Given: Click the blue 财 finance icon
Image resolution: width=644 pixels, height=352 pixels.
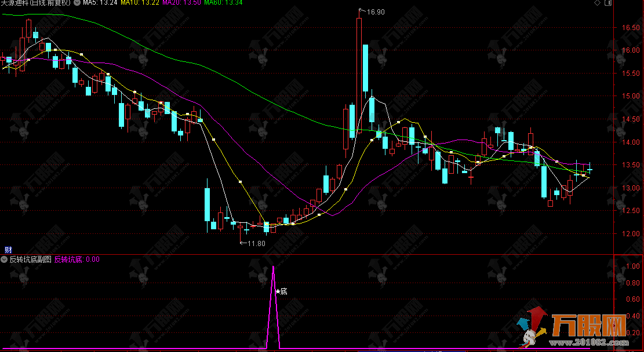Looking at the screenshot, I should (8, 250).
